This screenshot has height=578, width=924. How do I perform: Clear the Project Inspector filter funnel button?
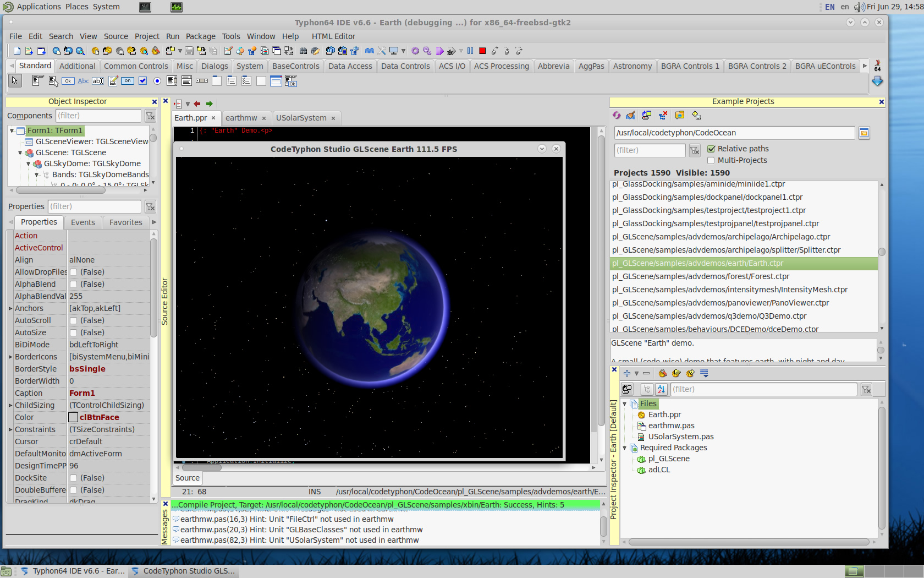(866, 389)
